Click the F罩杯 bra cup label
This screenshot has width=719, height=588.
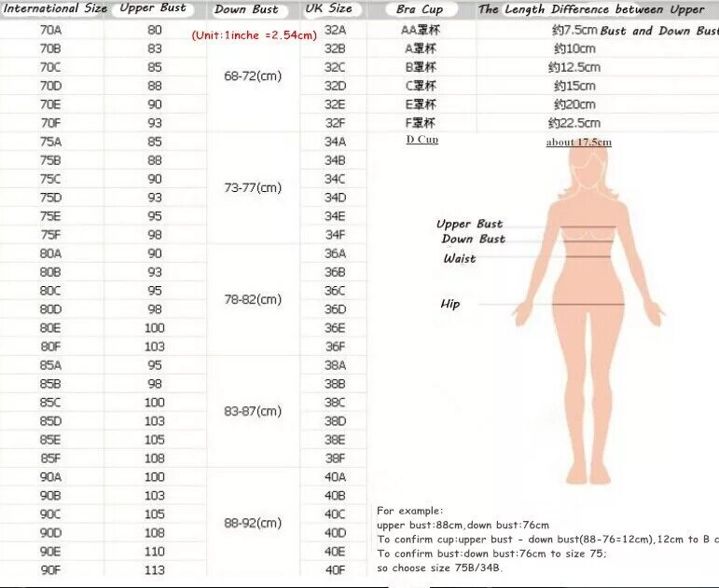(x=421, y=123)
